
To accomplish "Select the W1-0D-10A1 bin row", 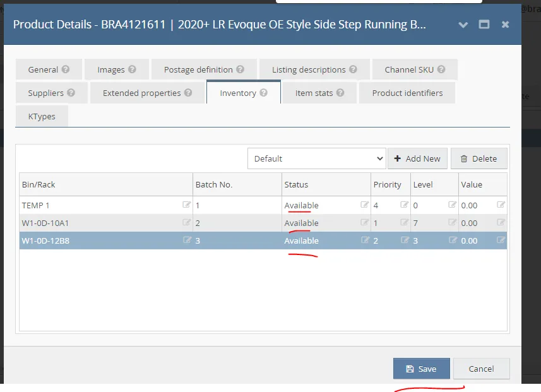I will (x=263, y=223).
